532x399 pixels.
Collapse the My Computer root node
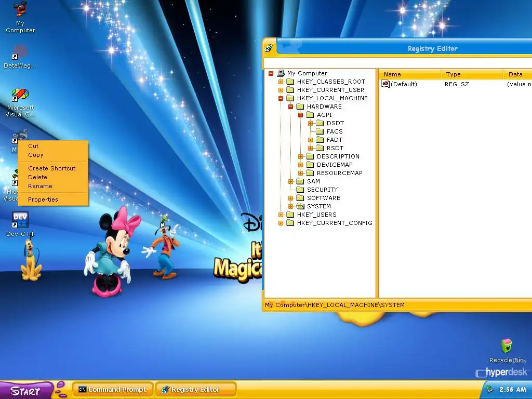pos(271,73)
